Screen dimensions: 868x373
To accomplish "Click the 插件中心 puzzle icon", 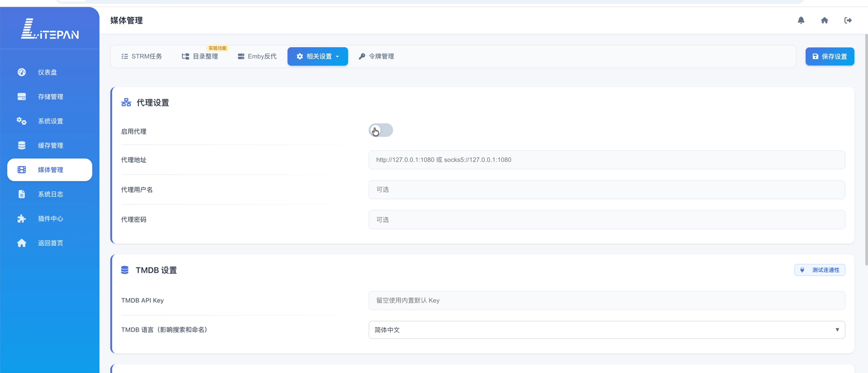I will point(22,218).
